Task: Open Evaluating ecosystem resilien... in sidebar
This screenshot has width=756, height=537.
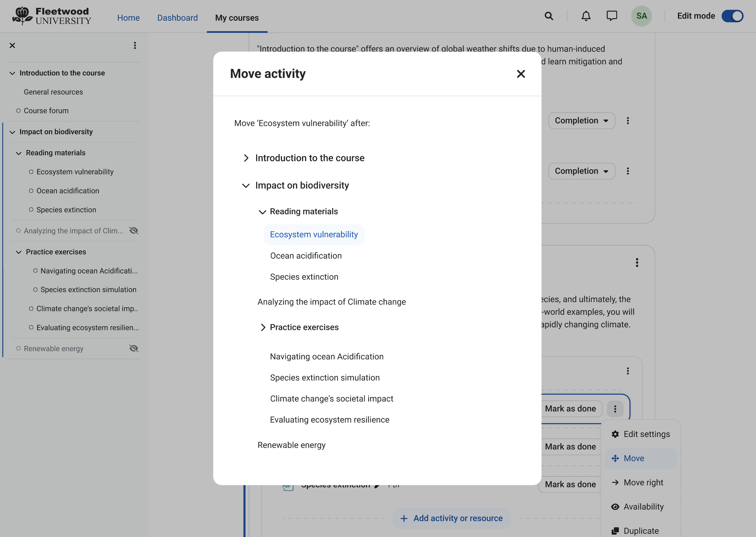Action: point(88,327)
